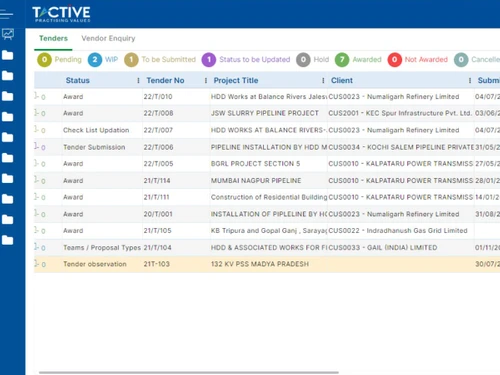Select the grey Hold count circle
The image size is (500, 375).
click(303, 60)
